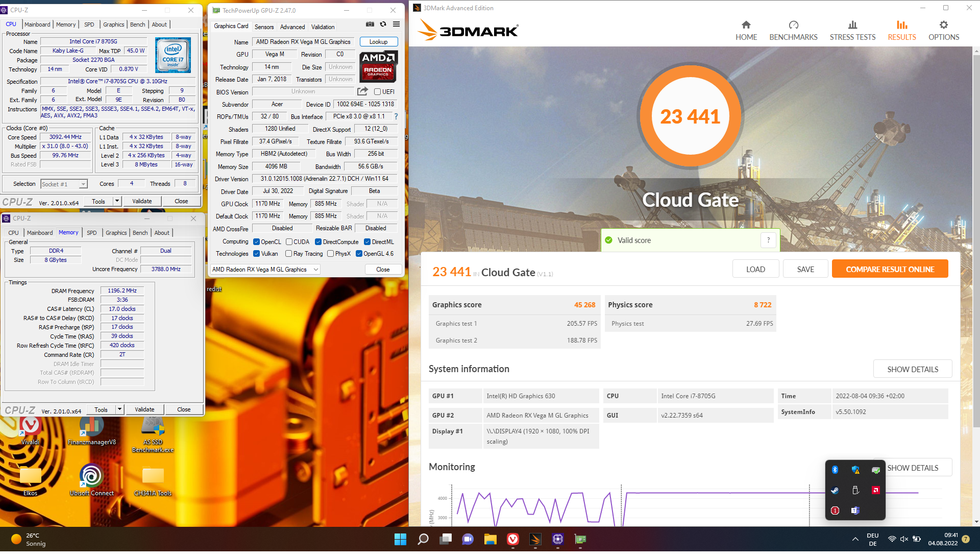The width and height of the screenshot is (980, 559).
Task: Click weather widget 26°C Sonnig
Action: (x=29, y=539)
